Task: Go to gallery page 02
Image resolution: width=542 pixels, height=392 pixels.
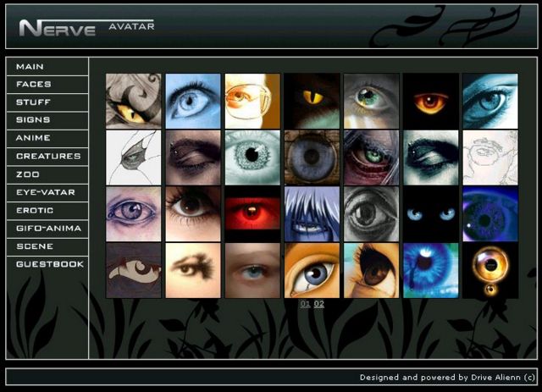Action: (319, 304)
